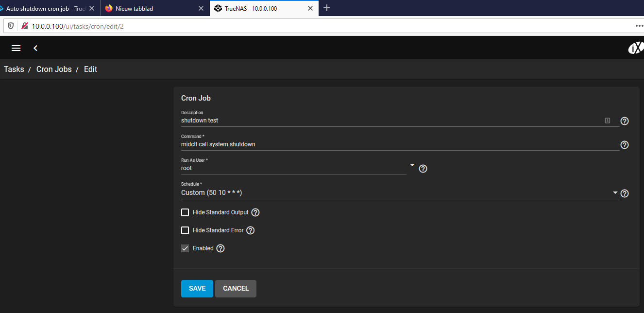644x313 pixels.
Task: Click the small icon inside Description field
Action: tap(607, 121)
